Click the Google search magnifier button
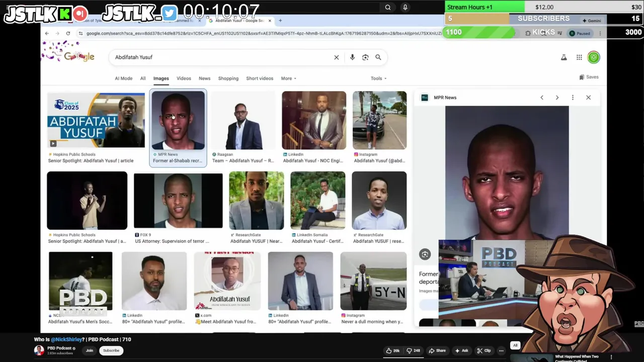644x362 pixels. click(378, 57)
